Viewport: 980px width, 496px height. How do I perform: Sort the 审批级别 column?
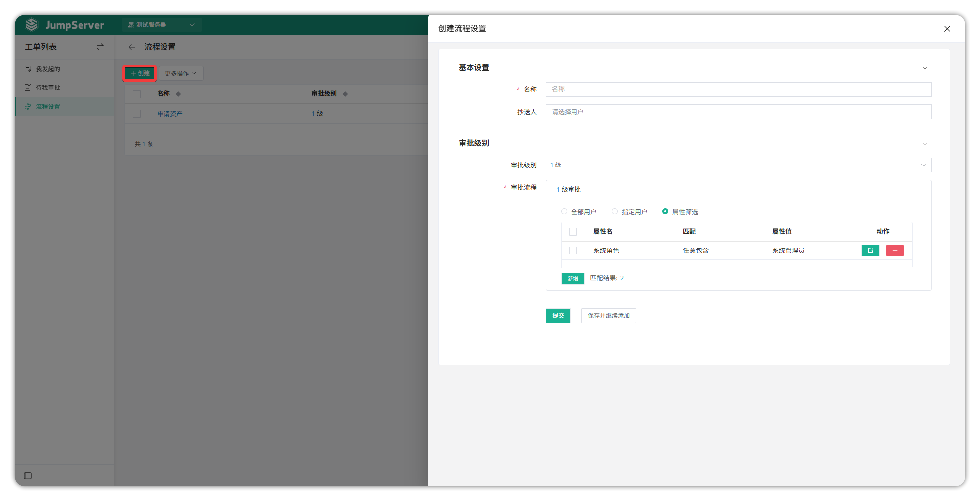point(345,94)
